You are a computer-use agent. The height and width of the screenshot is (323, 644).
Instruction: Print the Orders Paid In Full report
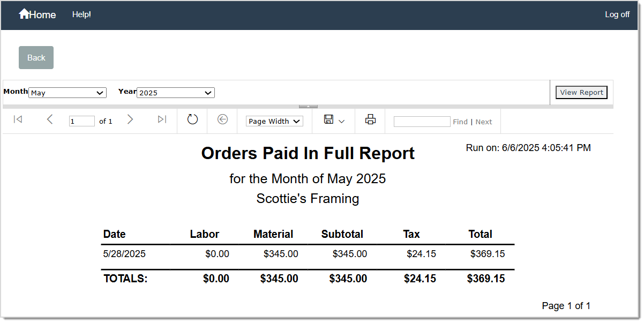tap(370, 119)
